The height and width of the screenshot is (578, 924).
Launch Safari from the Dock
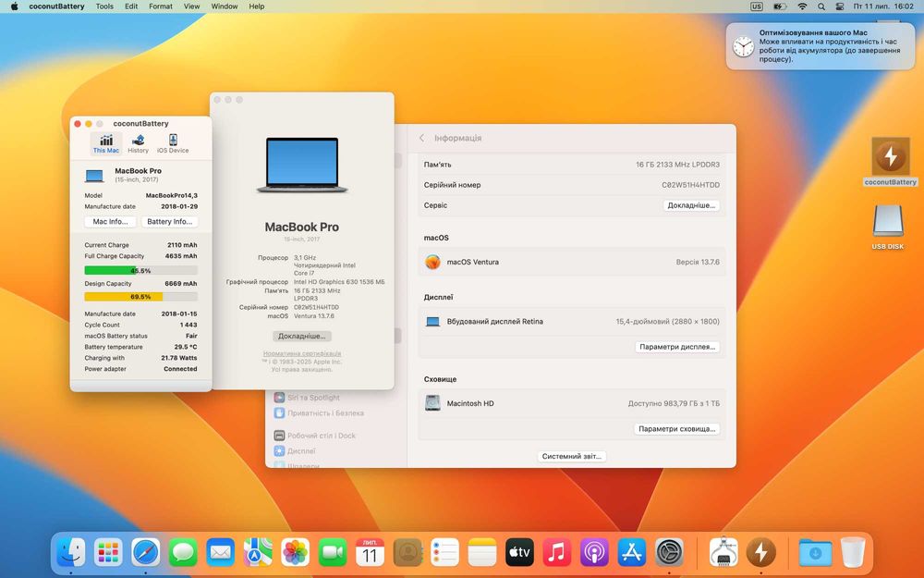click(146, 552)
